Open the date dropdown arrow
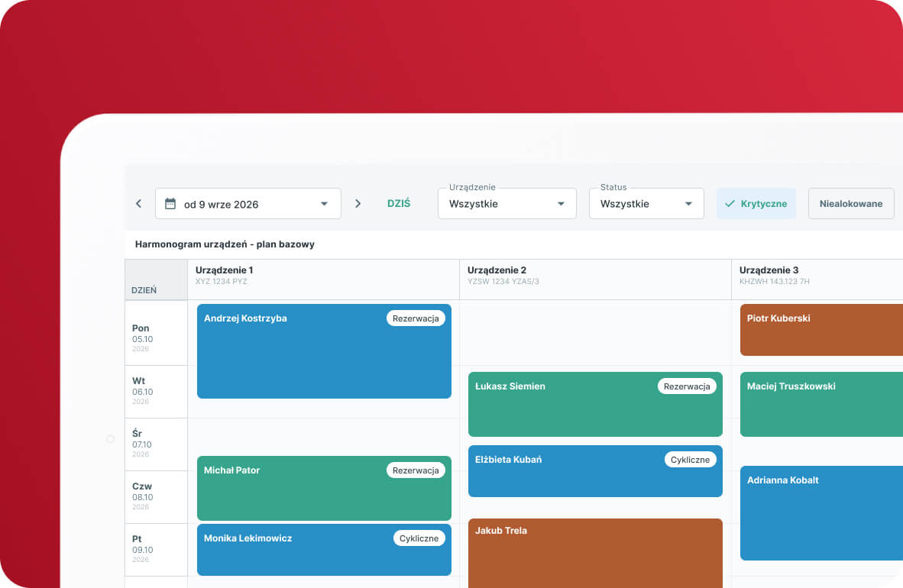This screenshot has height=588, width=903. [324, 203]
